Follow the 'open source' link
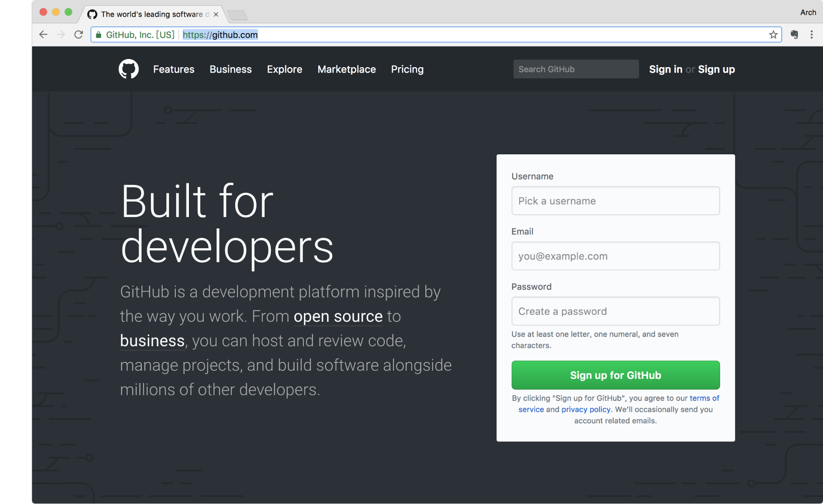The width and height of the screenshot is (823, 504). (x=338, y=316)
